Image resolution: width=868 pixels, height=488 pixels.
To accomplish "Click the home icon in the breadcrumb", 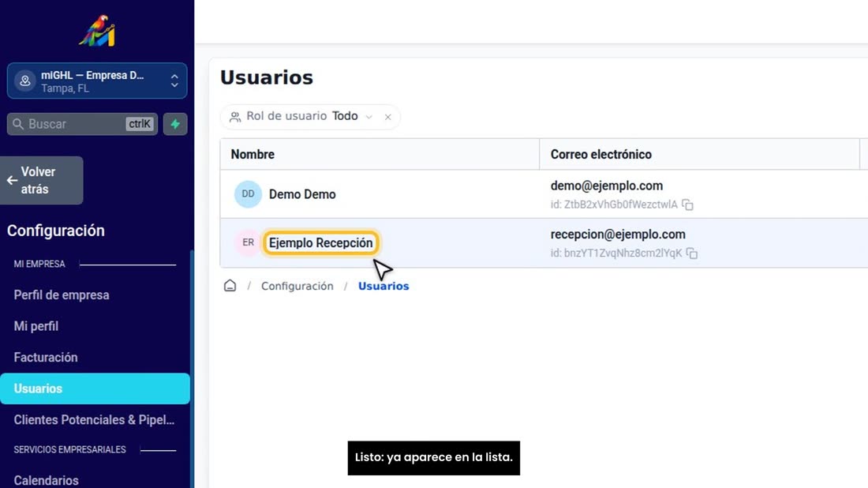I will [230, 285].
